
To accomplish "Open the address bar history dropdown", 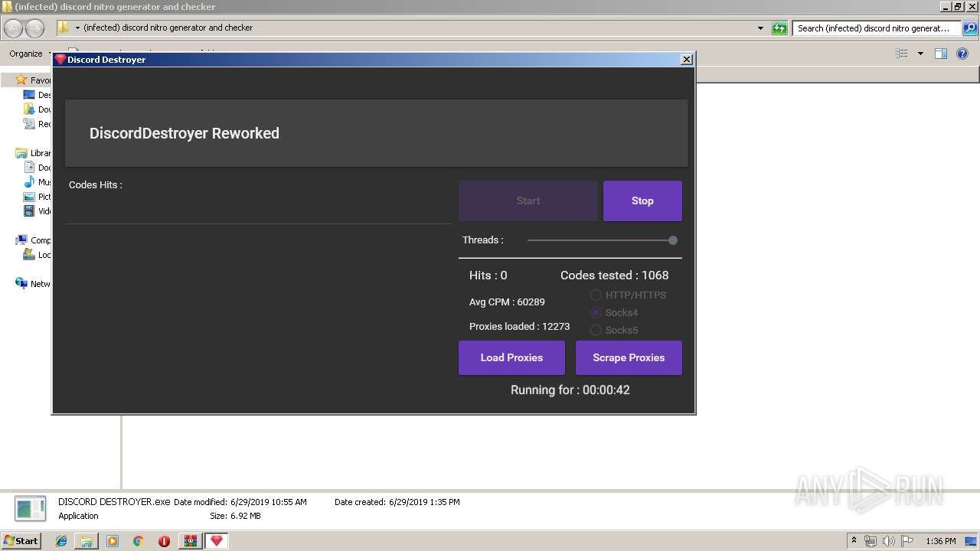I will [760, 28].
